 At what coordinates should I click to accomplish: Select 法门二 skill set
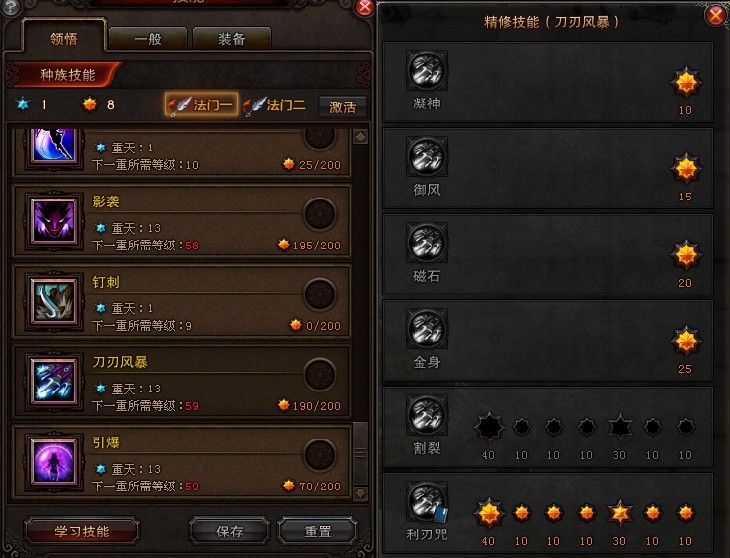tap(275, 105)
